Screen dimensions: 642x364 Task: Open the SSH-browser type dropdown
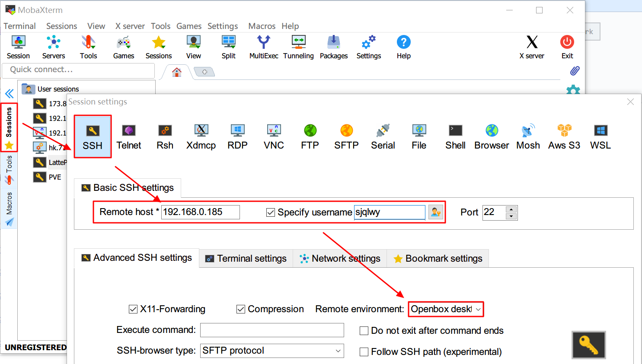click(338, 351)
